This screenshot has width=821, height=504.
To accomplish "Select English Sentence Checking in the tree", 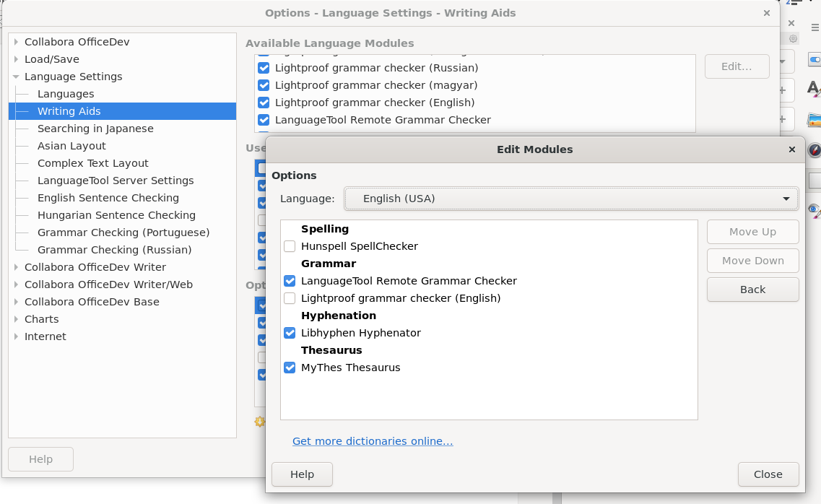I will pyautogui.click(x=108, y=198).
